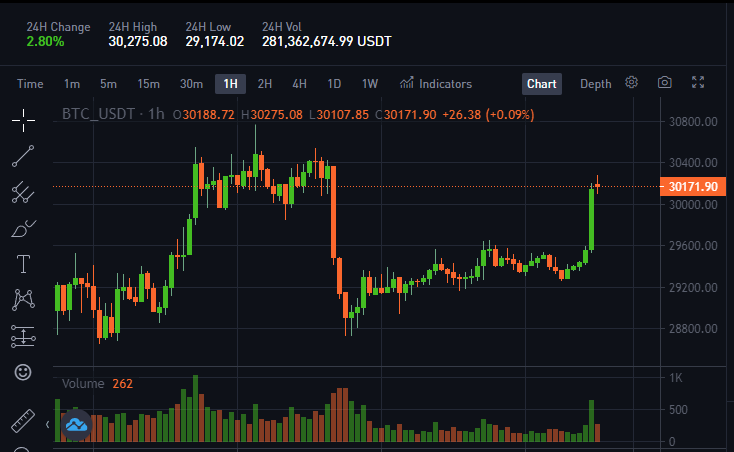
Task: Select the long position forecasting tool
Action: [x=23, y=336]
